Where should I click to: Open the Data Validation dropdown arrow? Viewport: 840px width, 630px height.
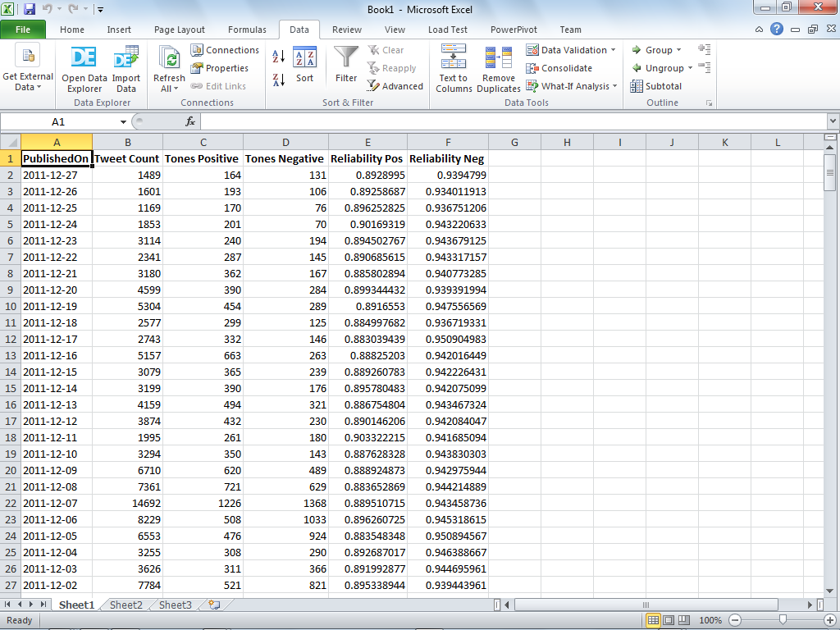(614, 50)
